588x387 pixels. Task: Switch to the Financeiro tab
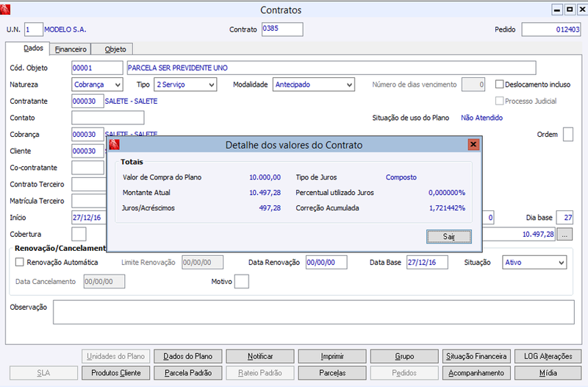[71, 49]
